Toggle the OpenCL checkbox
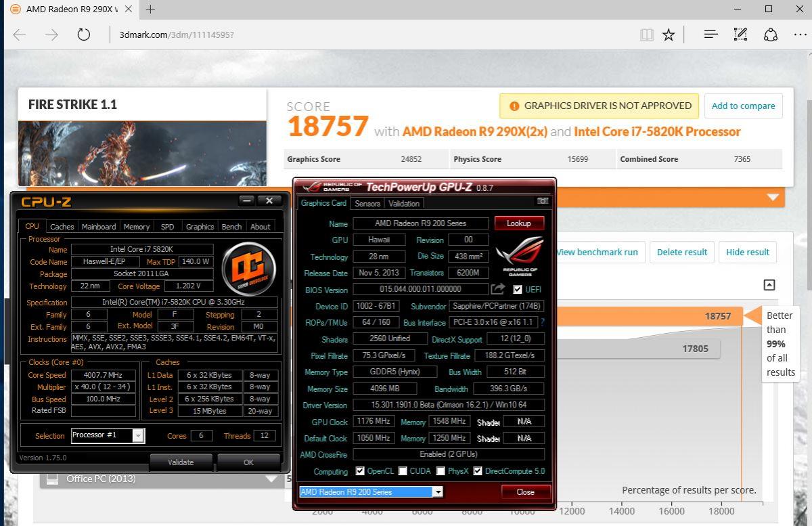 (x=360, y=471)
